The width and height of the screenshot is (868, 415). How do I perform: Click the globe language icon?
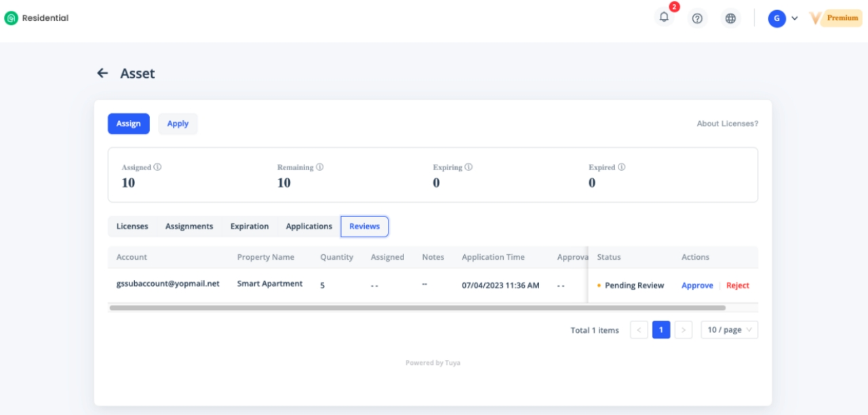pyautogui.click(x=730, y=18)
